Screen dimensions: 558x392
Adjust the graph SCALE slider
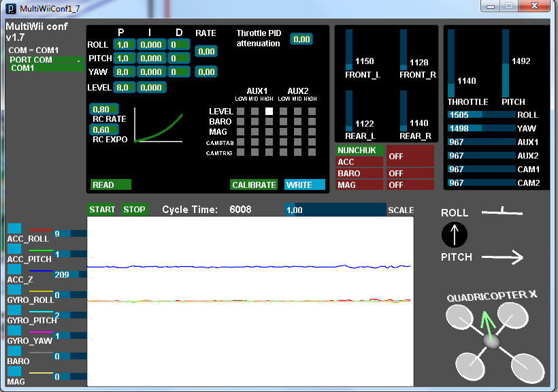click(x=335, y=210)
